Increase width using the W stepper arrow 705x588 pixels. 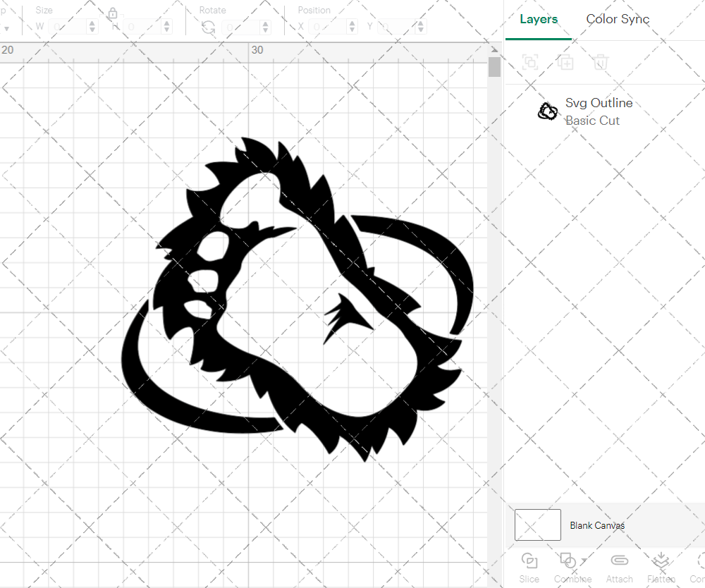pyautogui.click(x=92, y=22)
